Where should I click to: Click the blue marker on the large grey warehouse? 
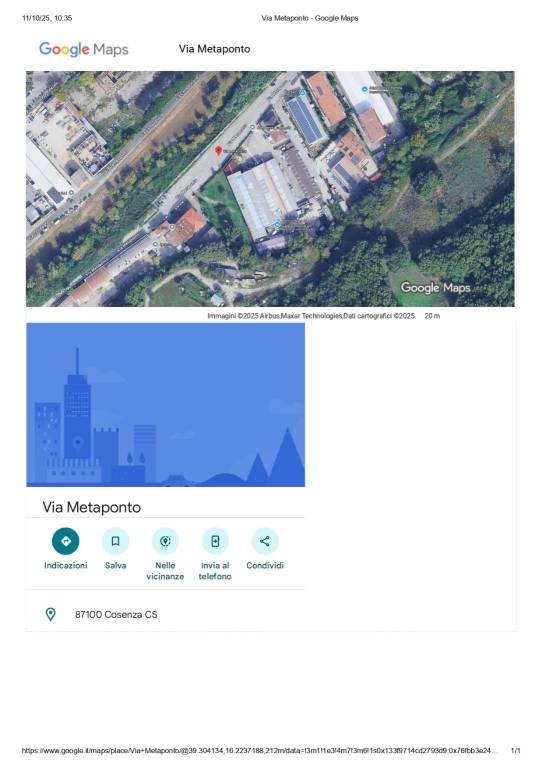[278, 224]
